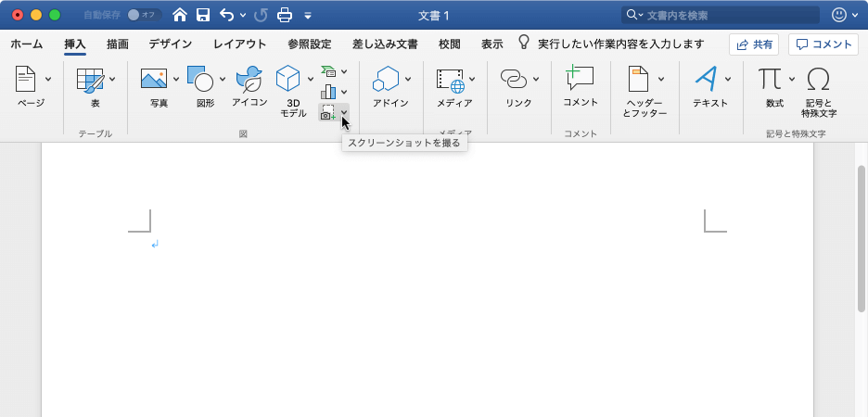Expand the ヘッダーとフッター dropdown arrow
This screenshot has height=417, width=868.
coord(661,79)
